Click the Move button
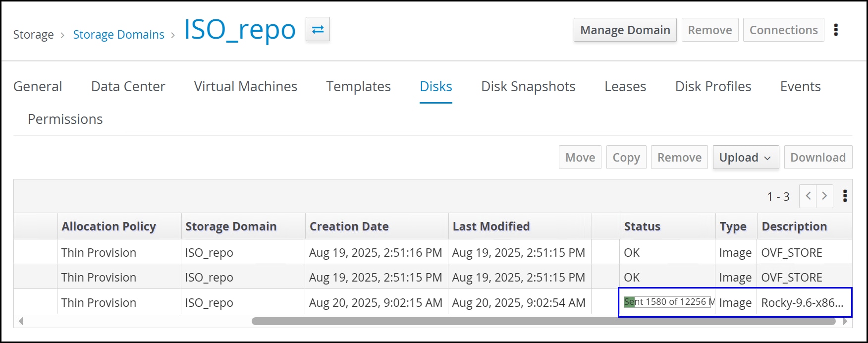 point(580,157)
